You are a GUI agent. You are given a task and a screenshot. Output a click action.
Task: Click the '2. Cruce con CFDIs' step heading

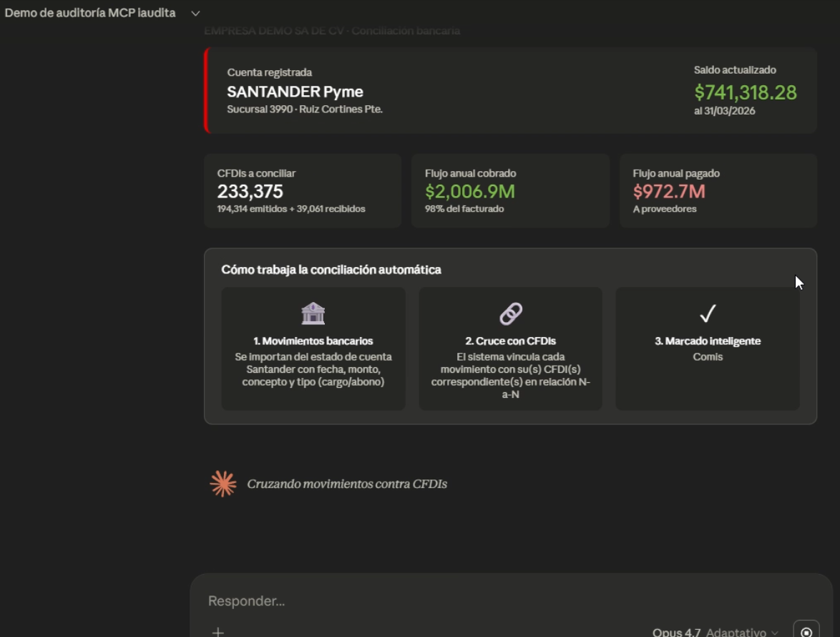point(511,341)
